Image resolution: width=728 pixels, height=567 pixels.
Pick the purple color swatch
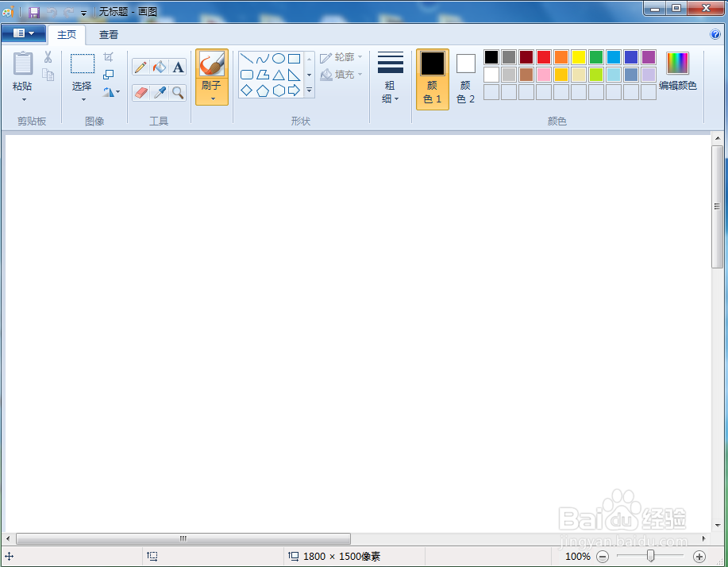(x=649, y=57)
